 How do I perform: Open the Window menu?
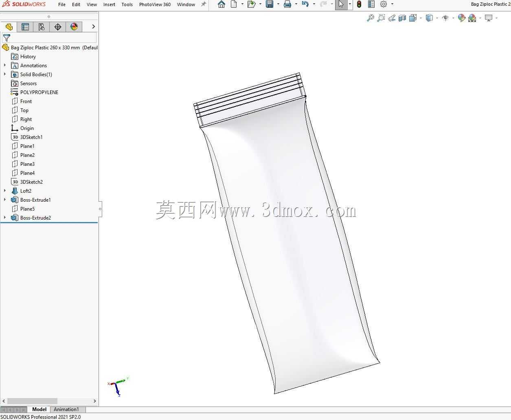click(x=186, y=4)
